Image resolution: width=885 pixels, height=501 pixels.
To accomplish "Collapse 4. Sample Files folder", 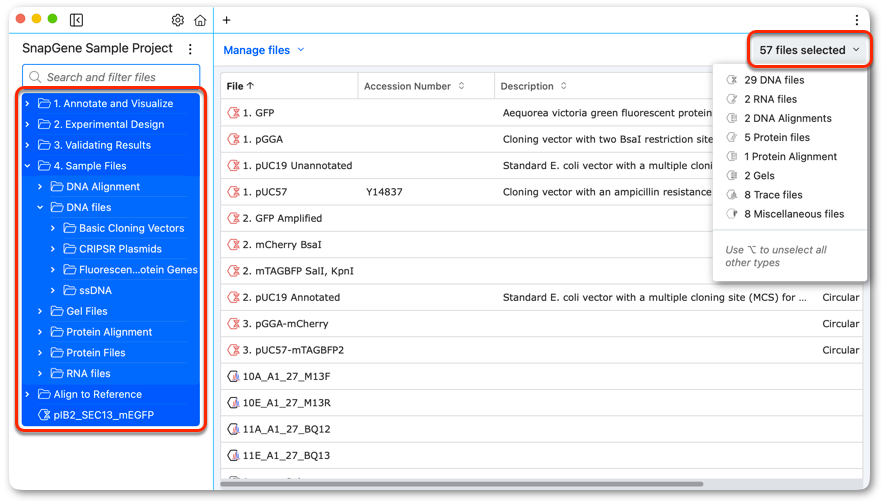I will pos(28,166).
